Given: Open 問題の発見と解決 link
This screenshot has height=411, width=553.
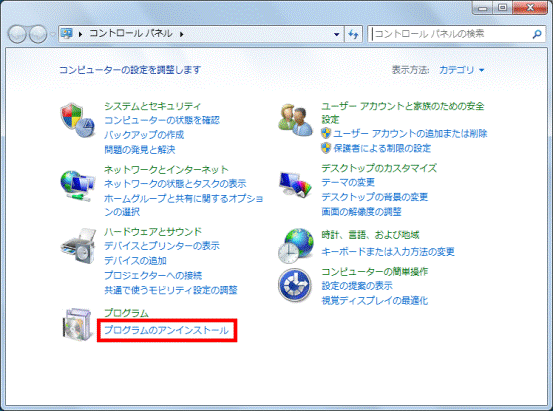Looking at the screenshot, I should click(140, 150).
